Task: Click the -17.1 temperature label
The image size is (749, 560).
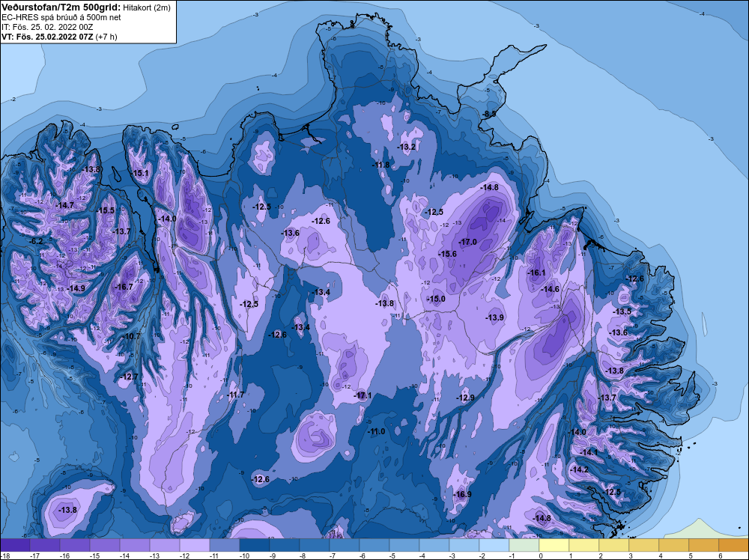Action: 363,395
